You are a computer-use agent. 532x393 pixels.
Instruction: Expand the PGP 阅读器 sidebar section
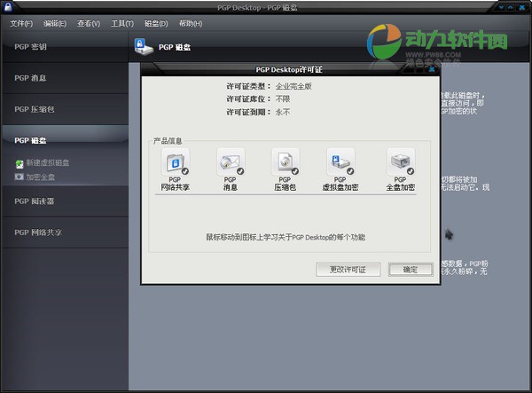64,201
